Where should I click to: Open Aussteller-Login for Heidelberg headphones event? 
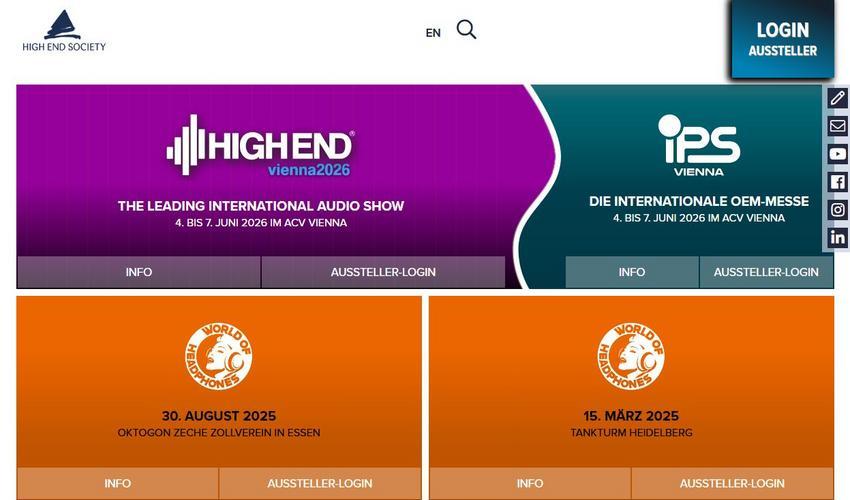click(x=732, y=483)
